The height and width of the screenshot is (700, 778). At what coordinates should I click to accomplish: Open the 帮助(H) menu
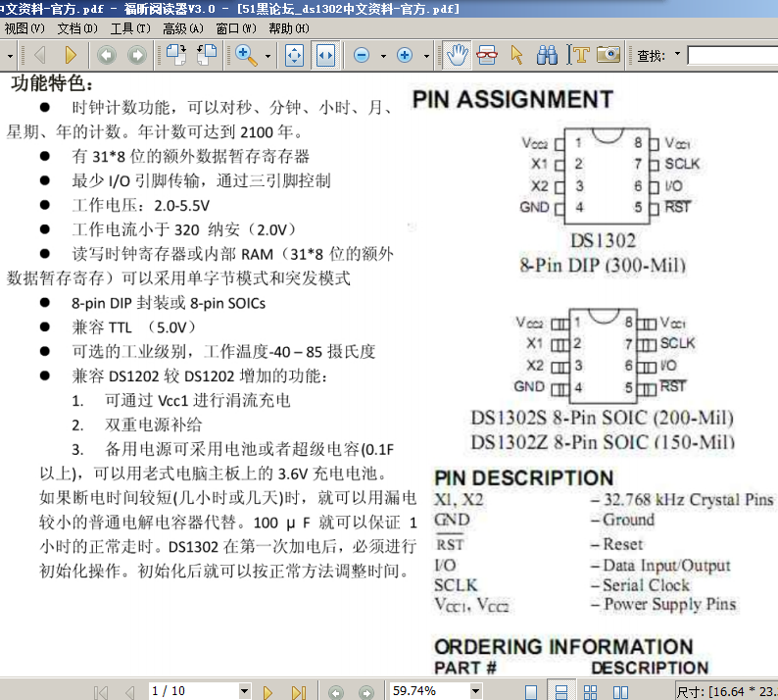(x=289, y=28)
